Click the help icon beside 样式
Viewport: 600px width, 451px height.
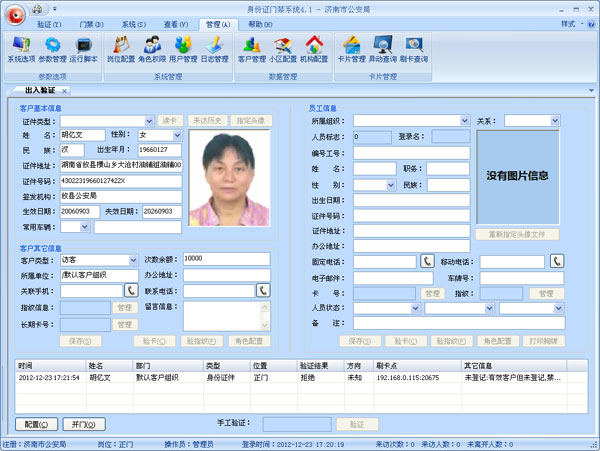591,24
